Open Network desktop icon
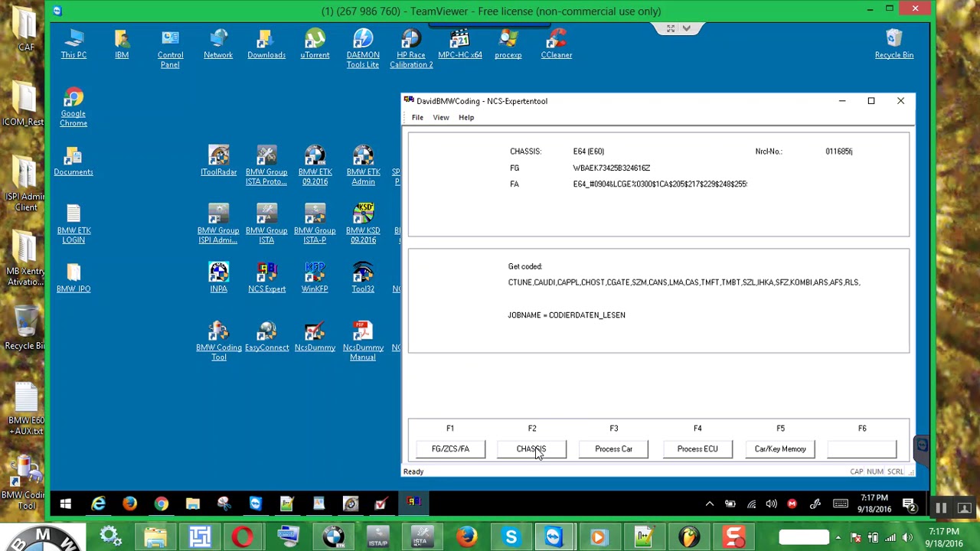 click(218, 44)
